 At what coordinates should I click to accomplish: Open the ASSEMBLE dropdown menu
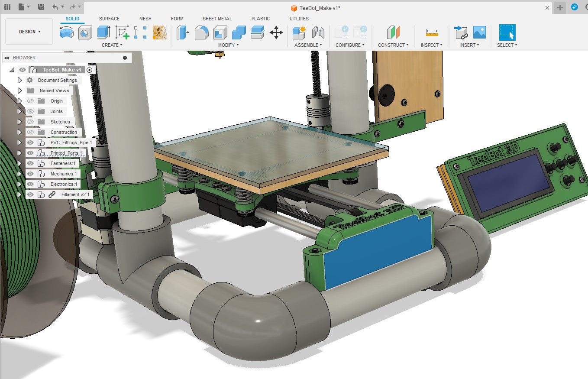(x=308, y=45)
